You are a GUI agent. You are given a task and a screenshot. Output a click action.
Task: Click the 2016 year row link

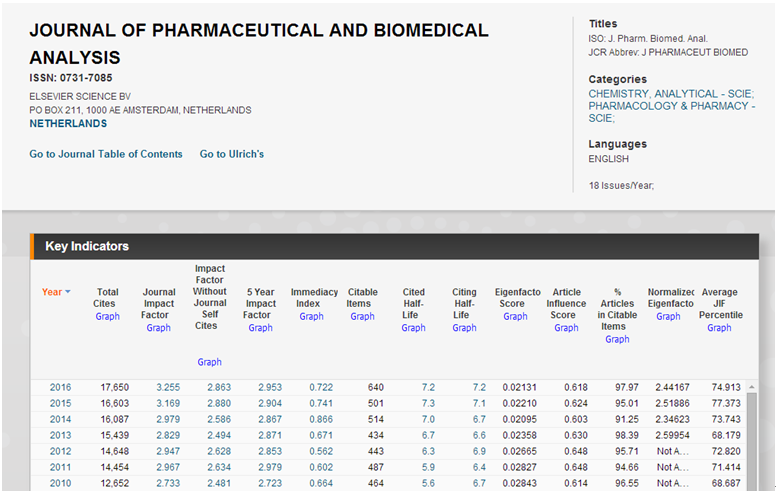tap(60, 387)
